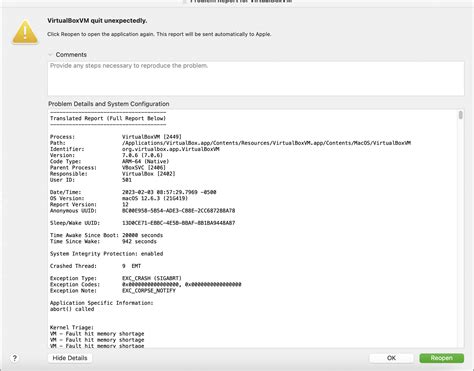
Task: Click the Anonymous UUID value
Action: (178, 211)
